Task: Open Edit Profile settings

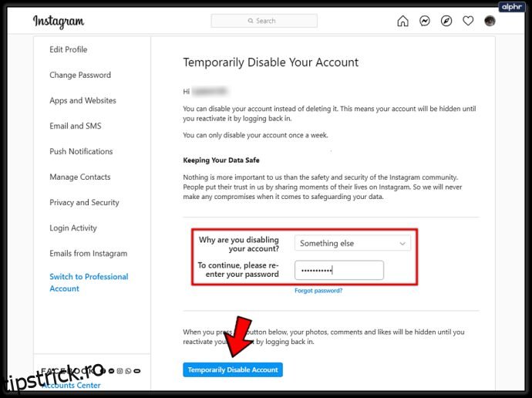Action: 68,49
